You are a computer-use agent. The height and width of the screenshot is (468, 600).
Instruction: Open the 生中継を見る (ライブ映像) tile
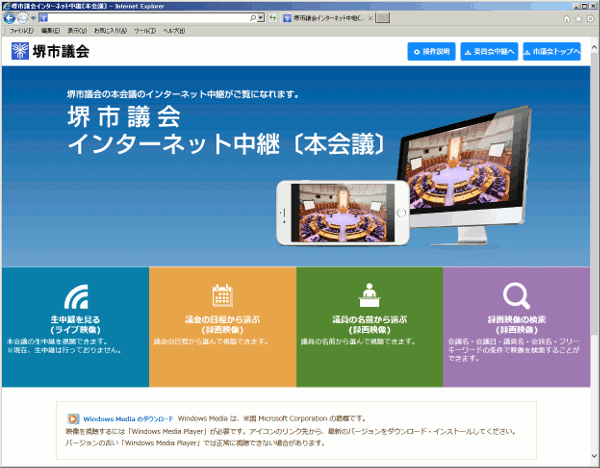coord(75,325)
